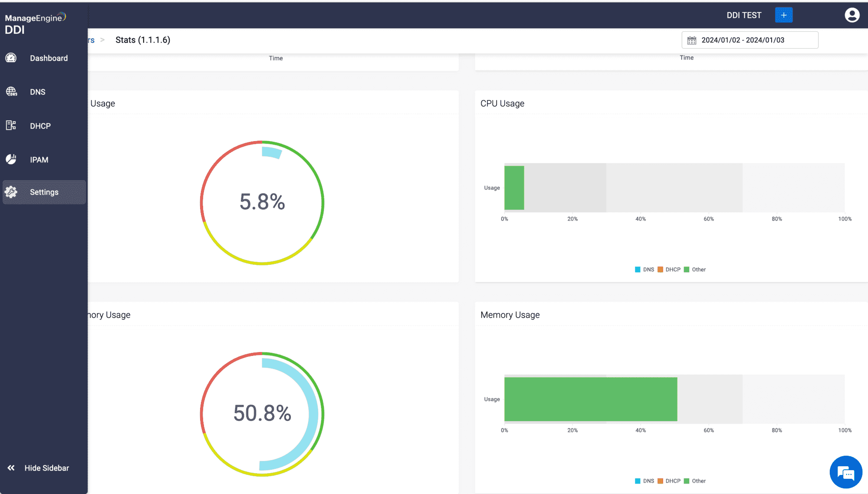Click the DNS globe icon

(11, 92)
